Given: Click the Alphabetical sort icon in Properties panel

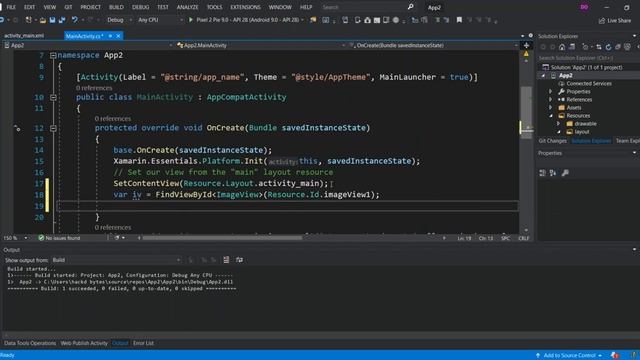Looking at the screenshot, I should coord(553,173).
